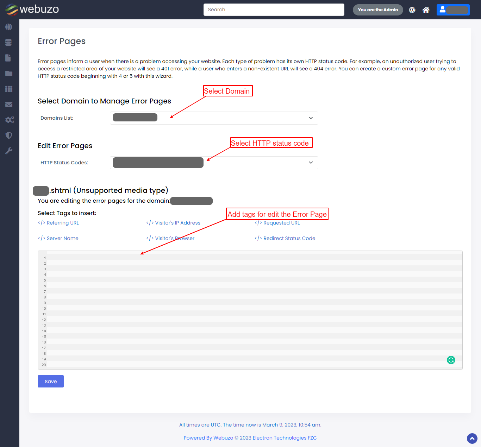Open the folder icon in the sidebar

click(9, 74)
